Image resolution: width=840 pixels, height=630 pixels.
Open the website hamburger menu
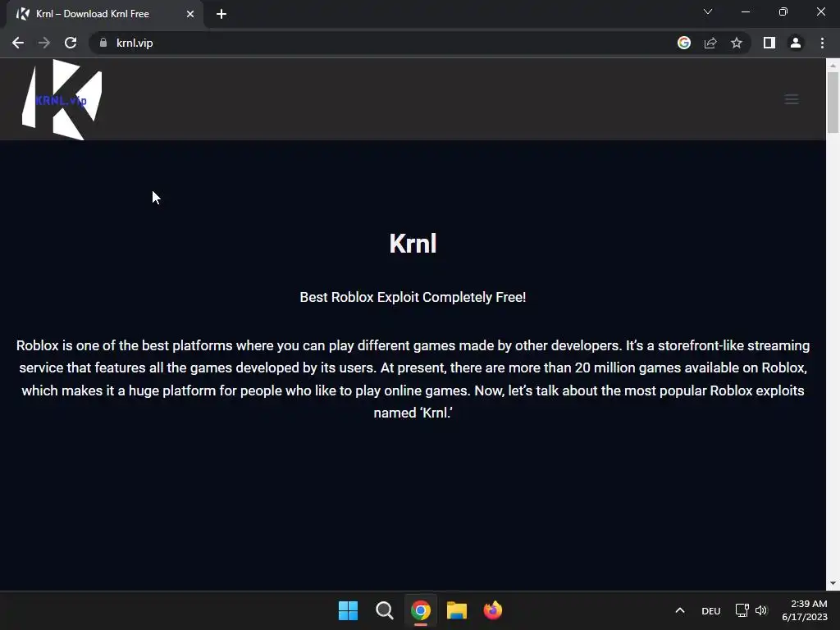pyautogui.click(x=792, y=99)
